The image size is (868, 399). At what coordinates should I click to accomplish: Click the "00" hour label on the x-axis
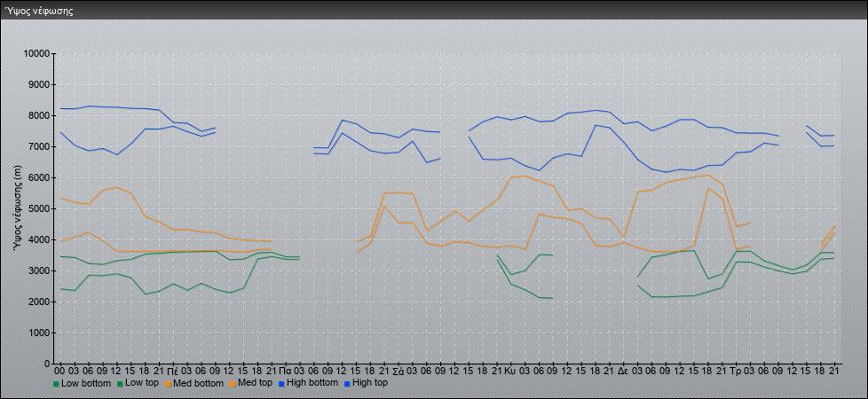59,371
